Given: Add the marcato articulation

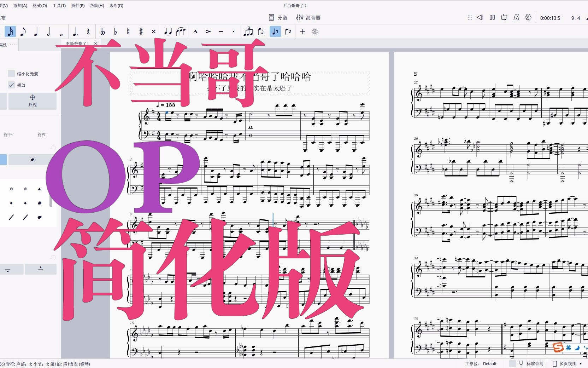Looking at the screenshot, I should 195,31.
